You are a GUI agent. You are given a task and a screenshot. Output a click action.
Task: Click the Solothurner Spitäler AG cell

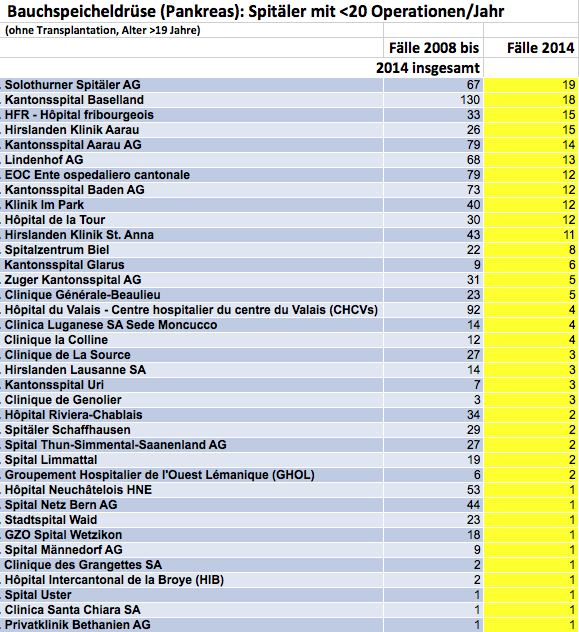click(191, 85)
